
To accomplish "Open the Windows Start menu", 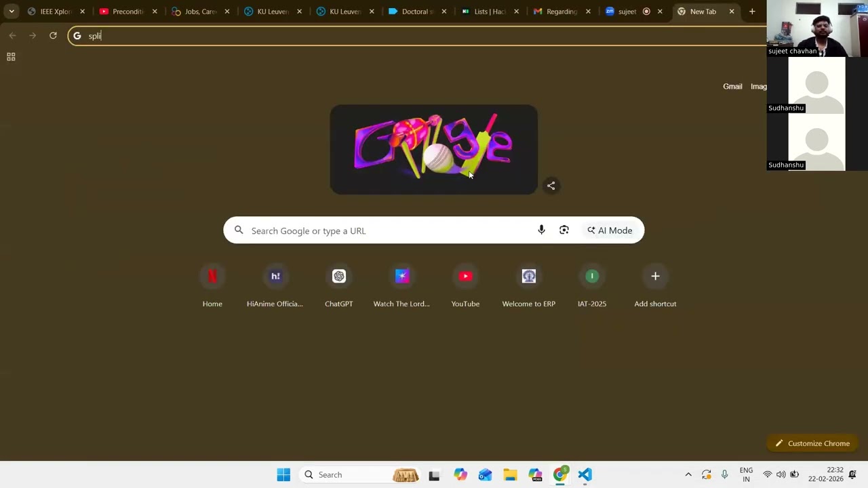I will click(x=283, y=474).
